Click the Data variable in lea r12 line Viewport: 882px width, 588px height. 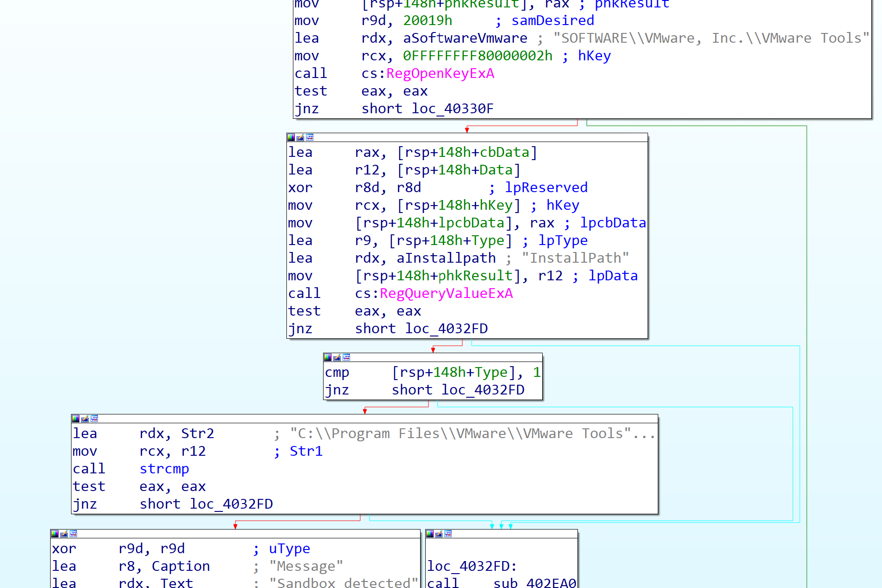496,170
